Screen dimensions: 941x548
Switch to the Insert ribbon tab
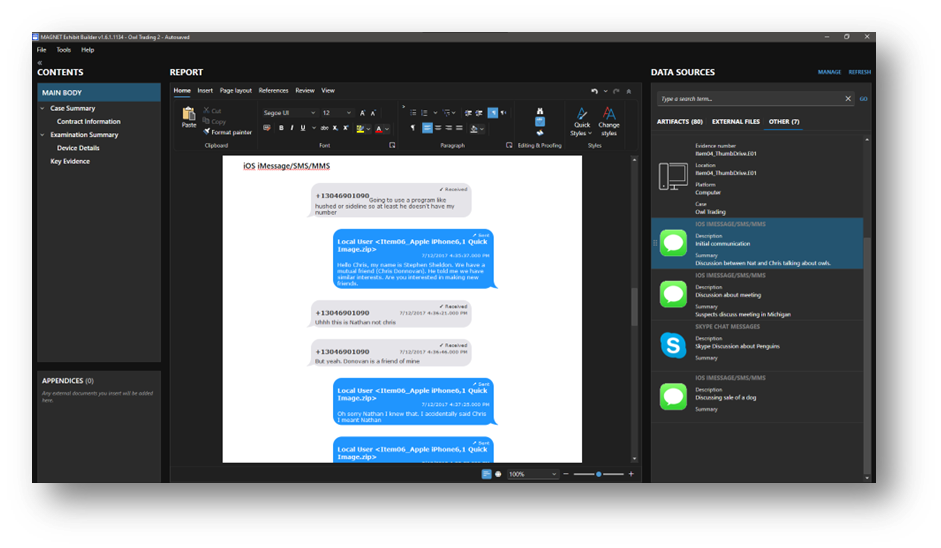tap(205, 91)
